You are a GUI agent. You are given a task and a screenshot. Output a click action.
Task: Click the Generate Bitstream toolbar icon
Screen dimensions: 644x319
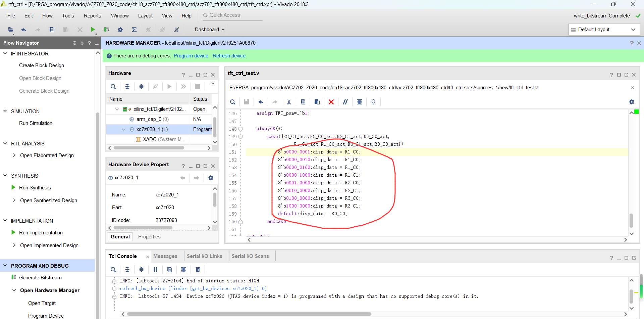point(106,30)
